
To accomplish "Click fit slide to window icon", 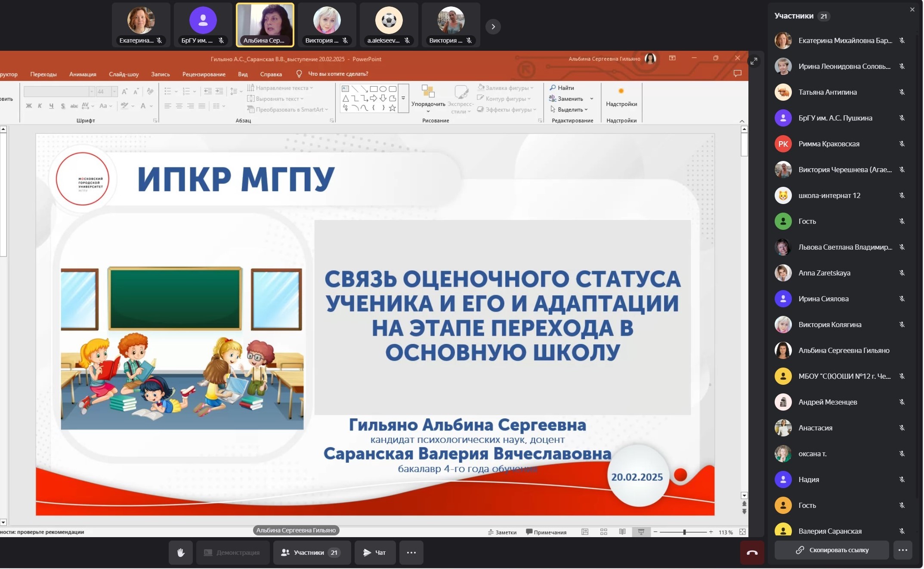I will [742, 532].
